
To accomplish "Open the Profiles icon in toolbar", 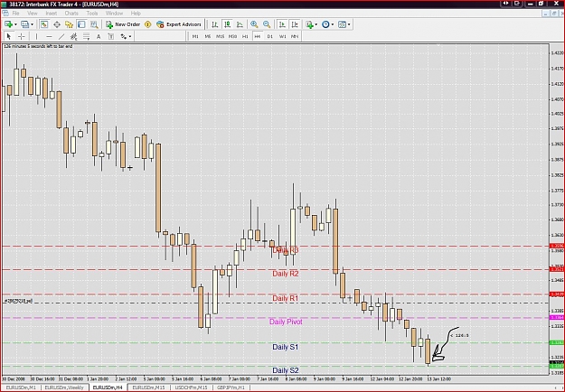I will [x=24, y=24].
